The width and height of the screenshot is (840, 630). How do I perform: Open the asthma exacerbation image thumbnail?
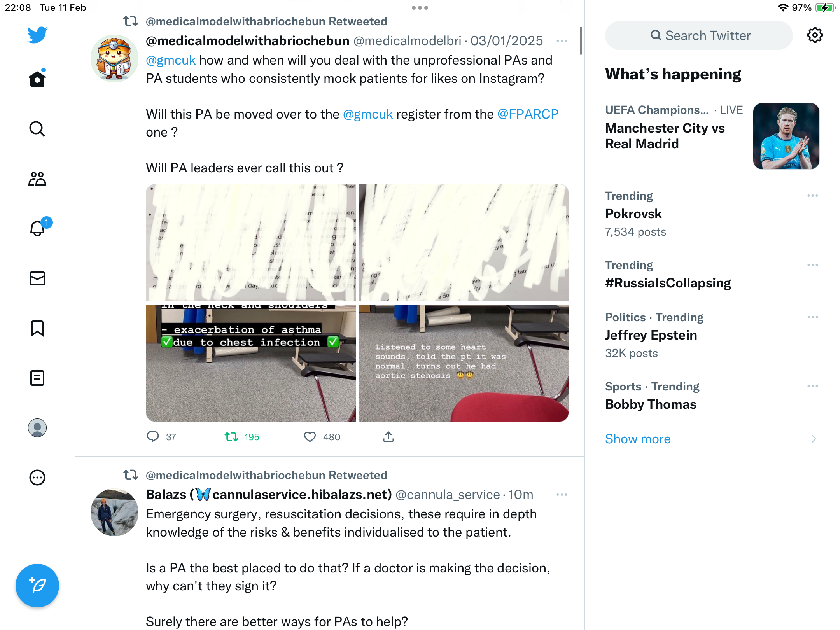click(x=251, y=363)
